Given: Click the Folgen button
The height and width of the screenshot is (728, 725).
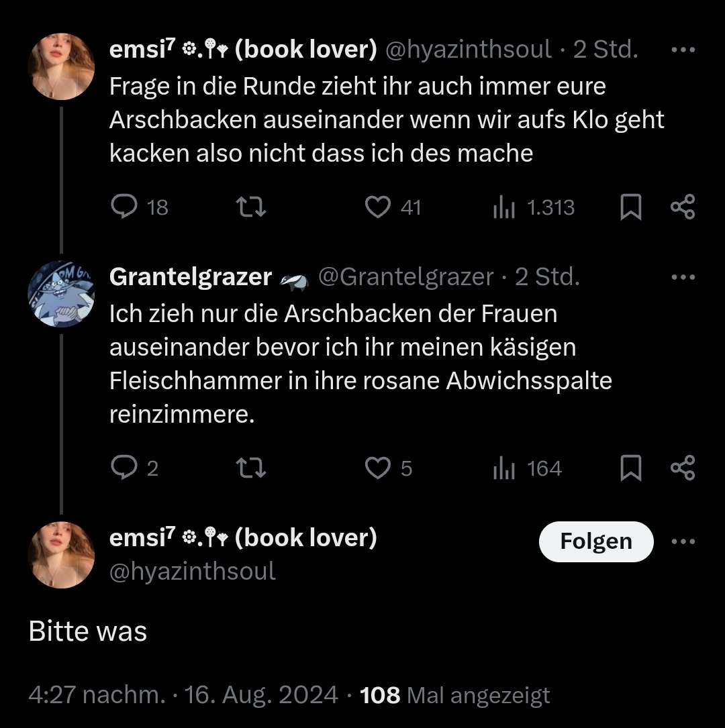Looking at the screenshot, I should coord(595,541).
